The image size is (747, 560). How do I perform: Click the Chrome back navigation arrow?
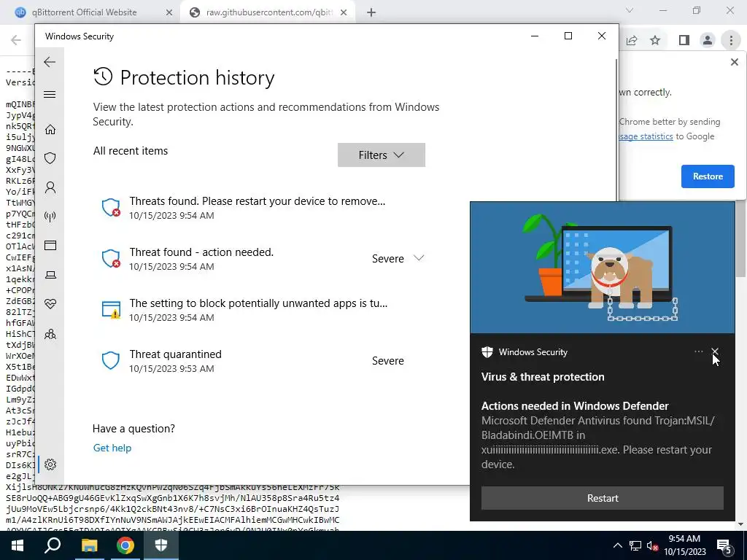16,40
